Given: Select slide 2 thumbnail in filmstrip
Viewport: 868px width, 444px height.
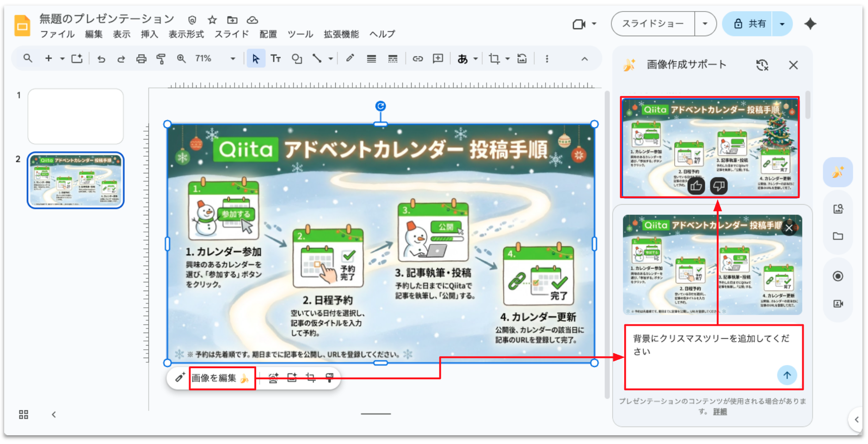Looking at the screenshot, I should (x=76, y=180).
